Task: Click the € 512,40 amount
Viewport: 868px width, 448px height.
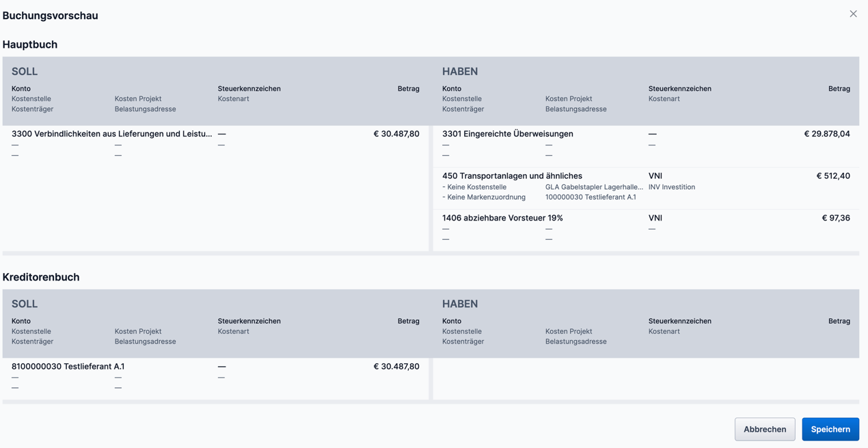Action: point(832,176)
